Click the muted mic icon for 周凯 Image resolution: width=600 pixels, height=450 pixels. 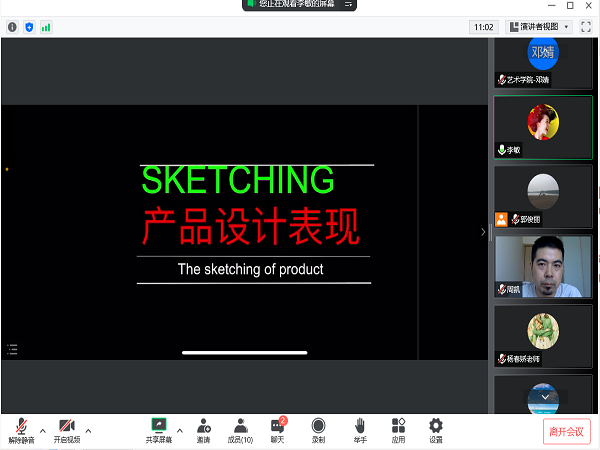pyautogui.click(x=502, y=289)
